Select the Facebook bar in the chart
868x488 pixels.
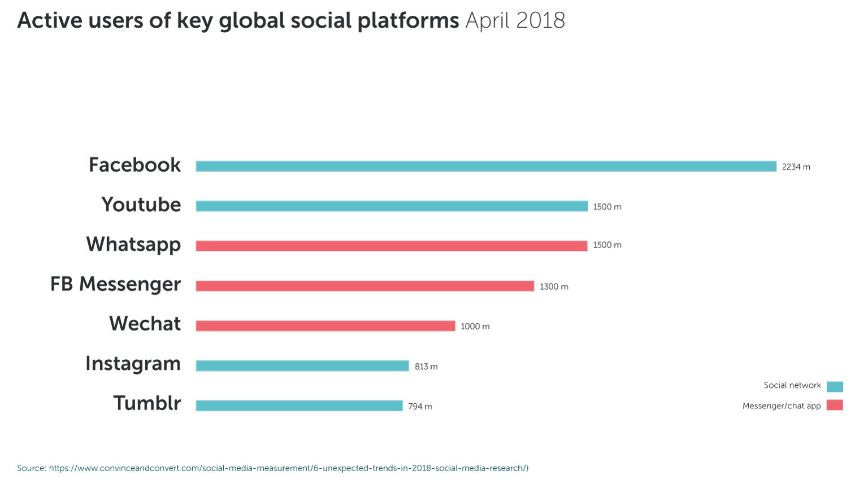pos(486,167)
